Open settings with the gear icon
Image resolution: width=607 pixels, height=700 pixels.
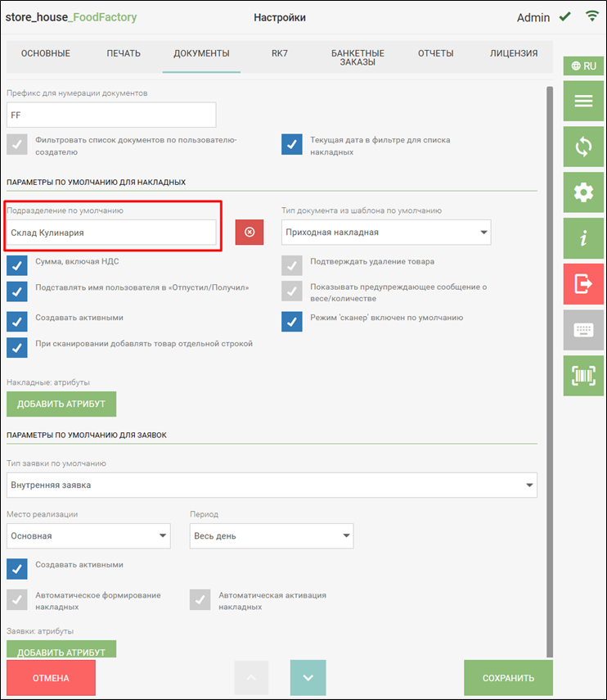583,193
